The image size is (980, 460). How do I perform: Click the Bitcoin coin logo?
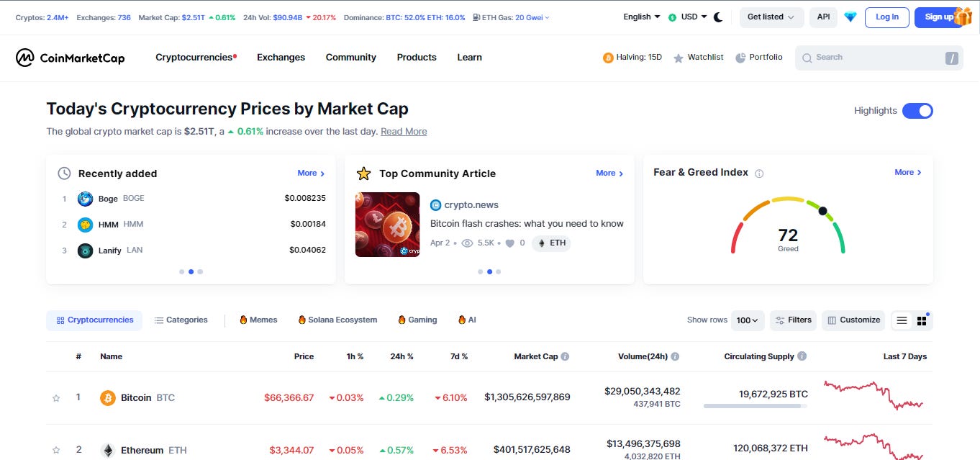pyautogui.click(x=108, y=397)
